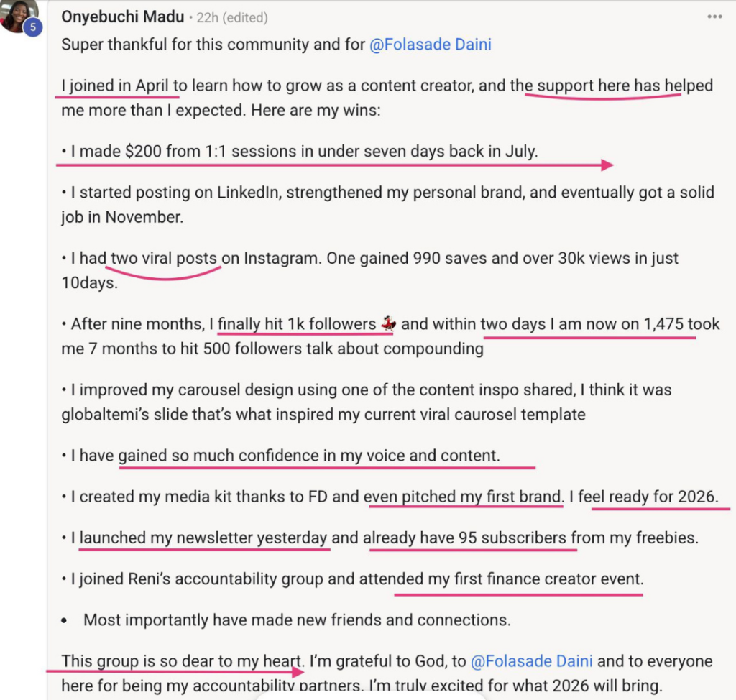Image resolution: width=736 pixels, height=700 pixels.
Task: Click the level 5 badge on avatar
Action: point(32,28)
